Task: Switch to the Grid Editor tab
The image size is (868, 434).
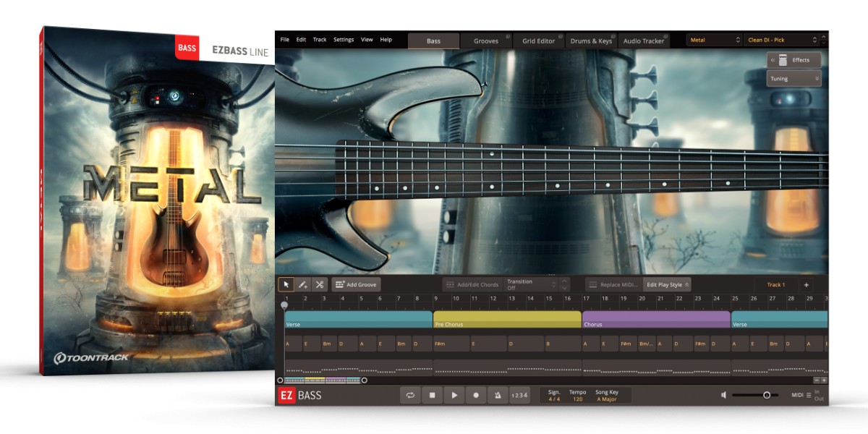Action: tap(539, 41)
